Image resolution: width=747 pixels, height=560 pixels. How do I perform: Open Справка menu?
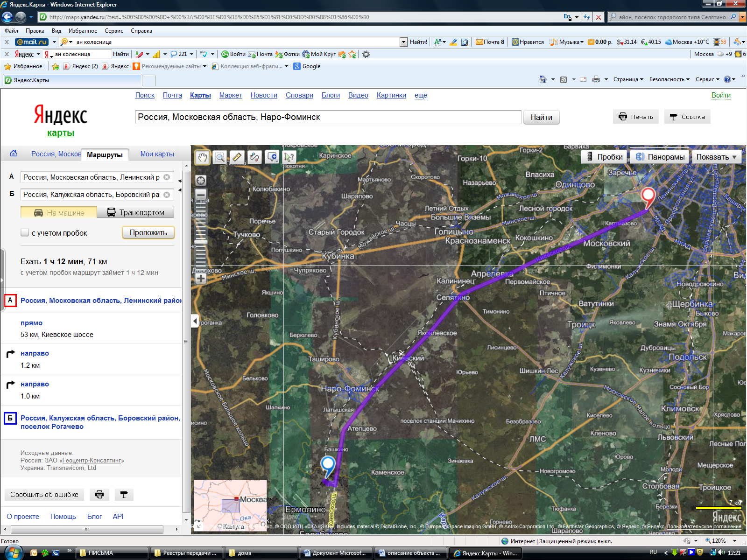(x=141, y=31)
